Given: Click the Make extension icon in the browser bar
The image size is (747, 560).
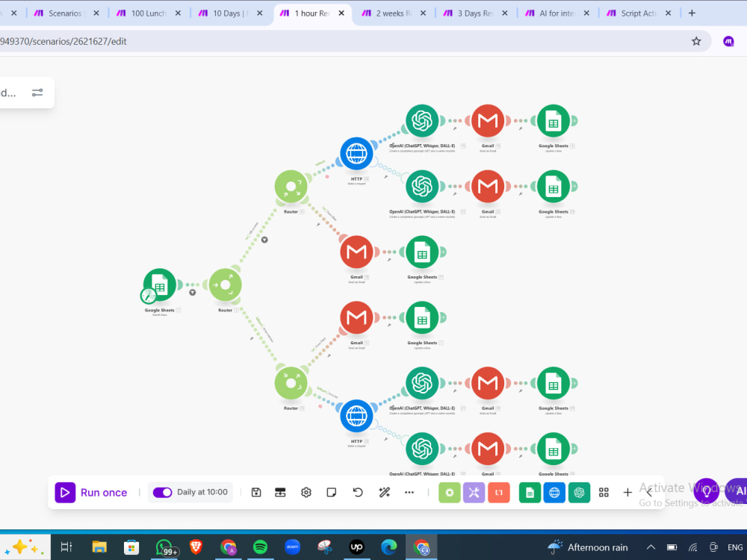Looking at the screenshot, I should pos(728,41).
